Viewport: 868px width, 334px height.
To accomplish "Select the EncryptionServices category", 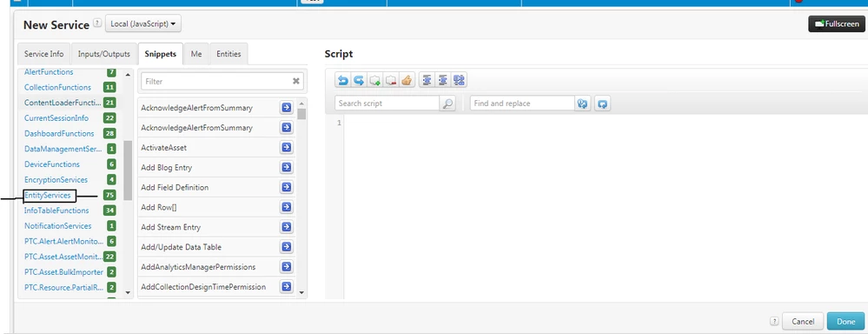I will [x=56, y=180].
